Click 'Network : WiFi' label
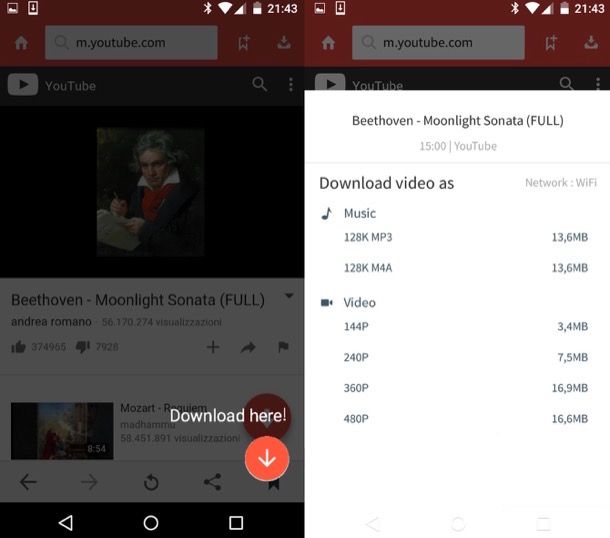Image resolution: width=610 pixels, height=538 pixels. tap(561, 182)
